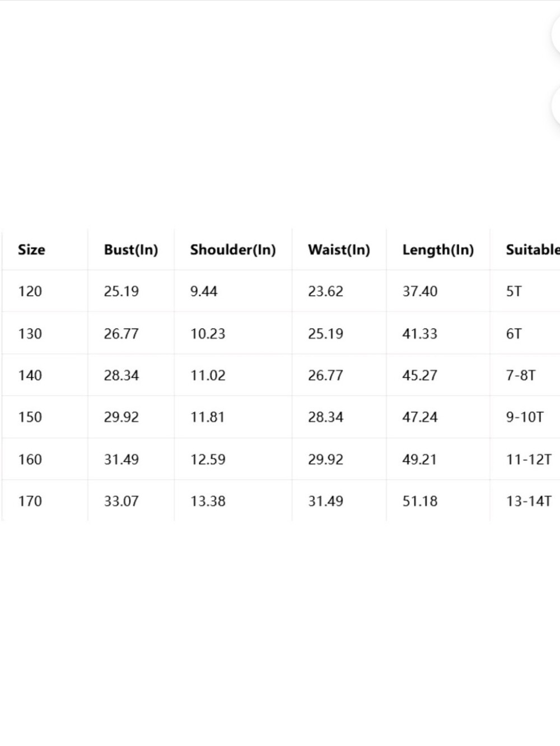Select size 130 row label
560x746 pixels.
point(30,333)
